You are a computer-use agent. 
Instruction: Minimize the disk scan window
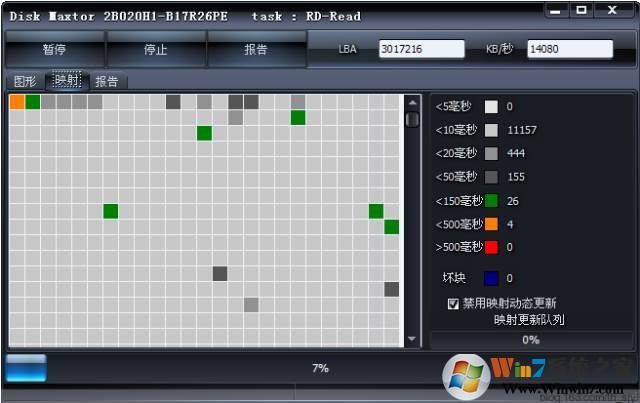point(556,11)
